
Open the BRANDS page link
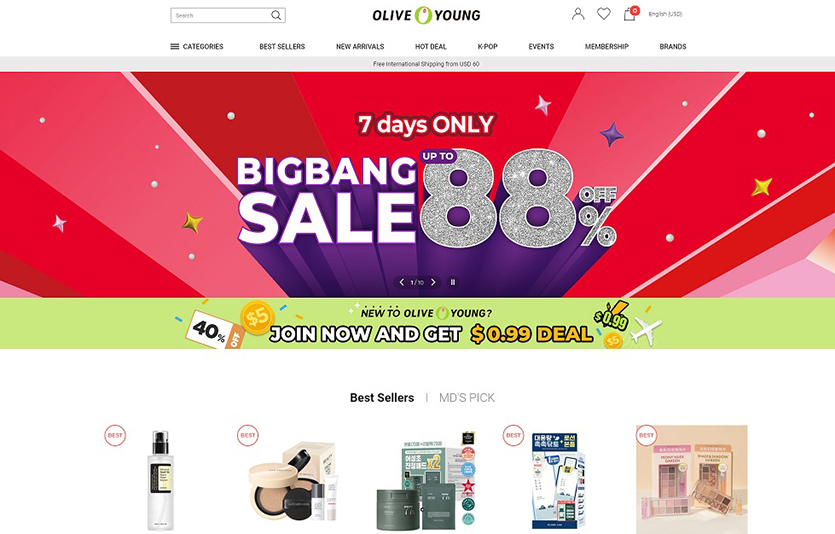673,47
